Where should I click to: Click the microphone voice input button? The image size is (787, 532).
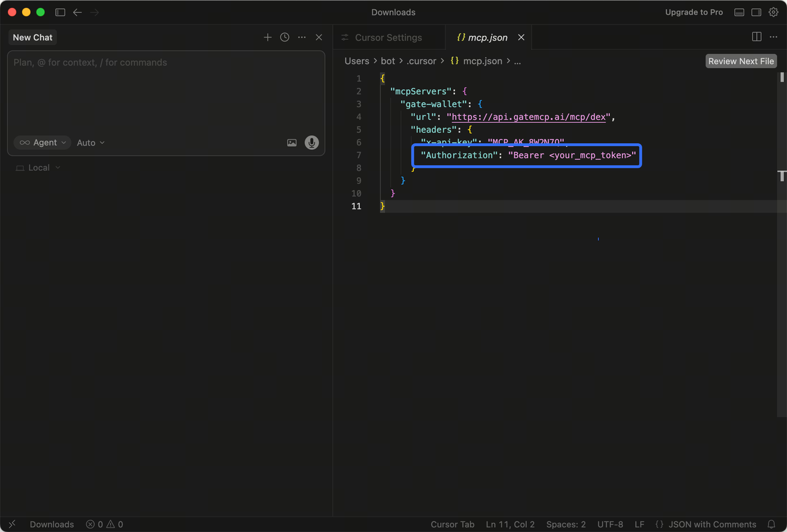[312, 143]
